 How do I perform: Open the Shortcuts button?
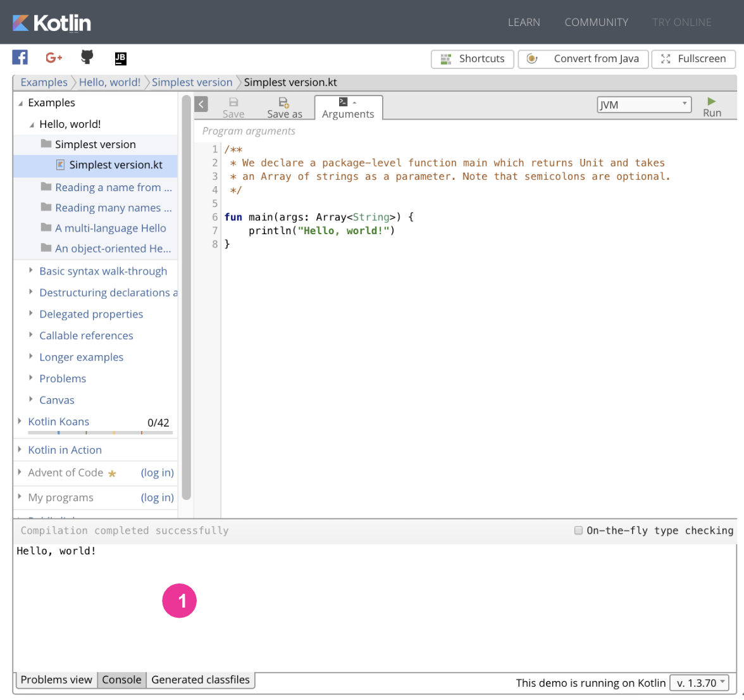click(x=473, y=59)
